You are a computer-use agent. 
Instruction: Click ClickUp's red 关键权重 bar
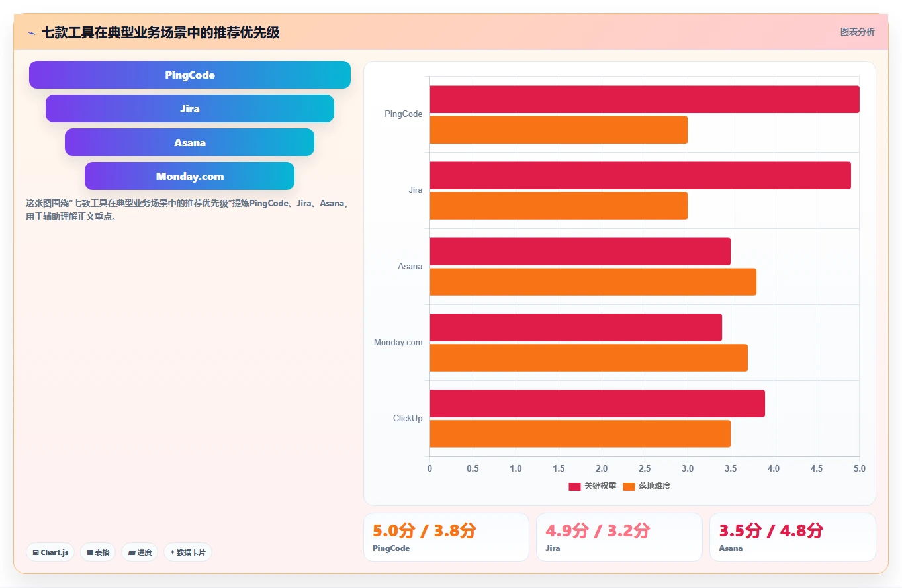coord(598,403)
